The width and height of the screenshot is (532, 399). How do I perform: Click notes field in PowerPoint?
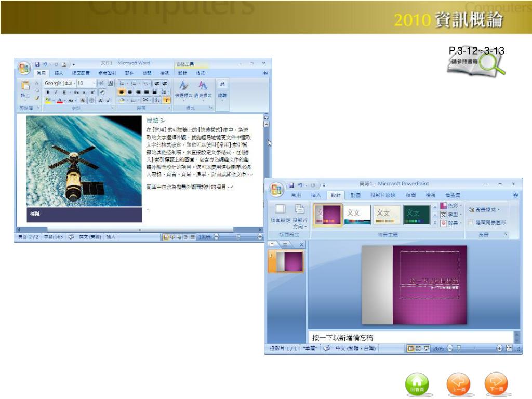[x=411, y=338]
